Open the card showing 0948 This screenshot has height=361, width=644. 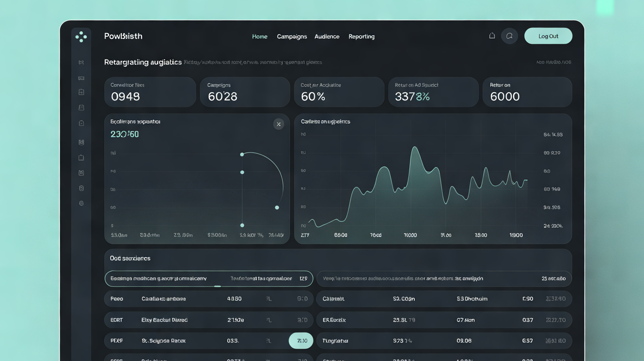[x=150, y=92]
